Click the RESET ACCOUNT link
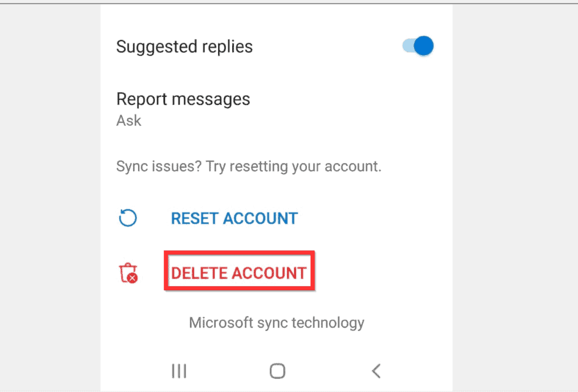Screen dimensions: 578x392 [234, 218]
